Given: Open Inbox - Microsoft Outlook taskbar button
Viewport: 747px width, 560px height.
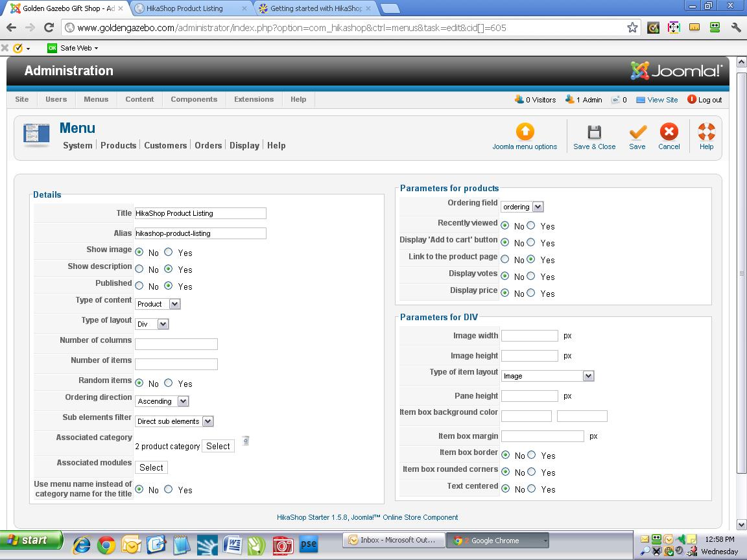Looking at the screenshot, I should (x=394, y=540).
